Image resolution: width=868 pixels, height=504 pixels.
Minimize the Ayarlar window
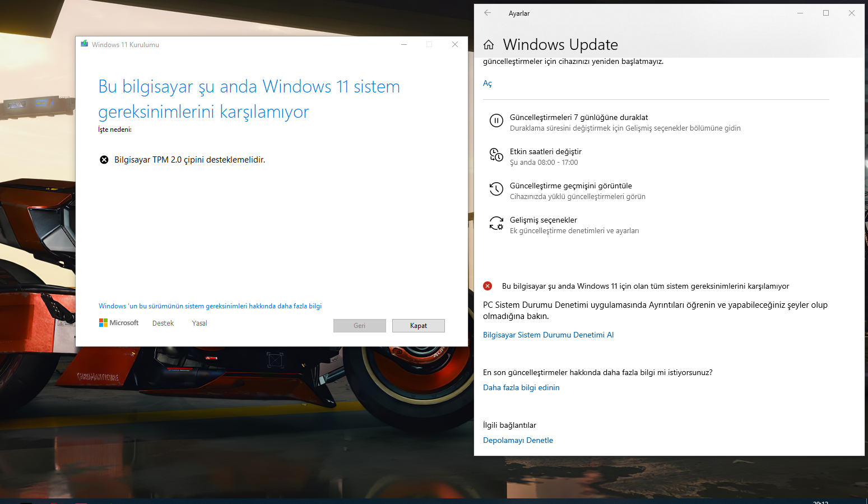coord(800,13)
